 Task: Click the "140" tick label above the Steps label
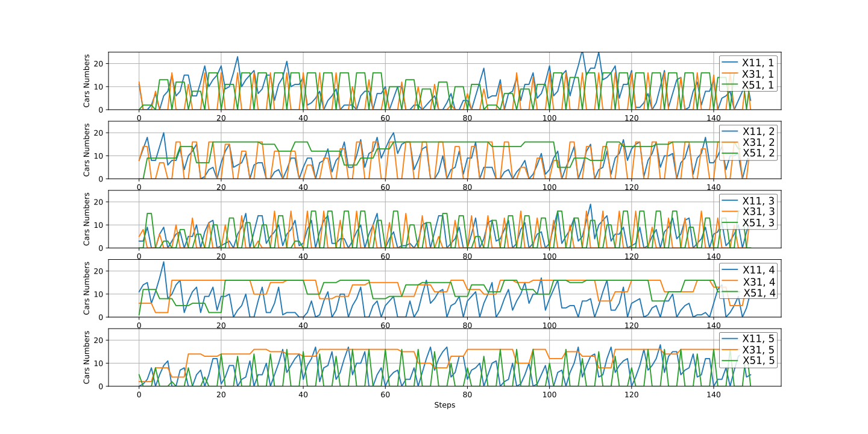tap(713, 394)
